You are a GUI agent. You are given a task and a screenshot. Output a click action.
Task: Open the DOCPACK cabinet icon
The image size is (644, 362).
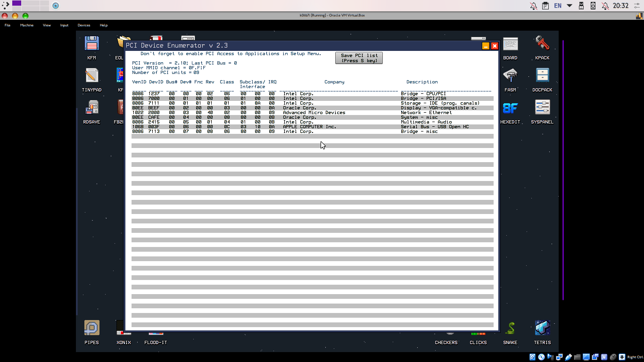542,79
